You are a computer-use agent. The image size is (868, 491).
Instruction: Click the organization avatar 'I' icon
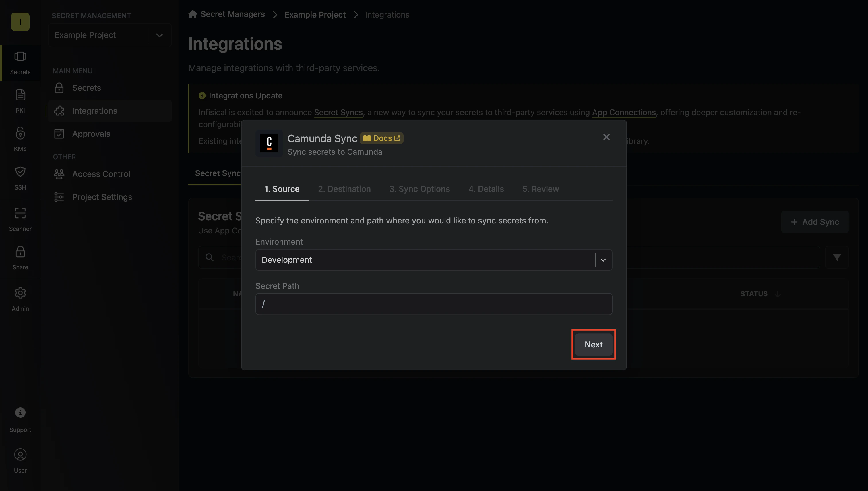click(x=20, y=22)
